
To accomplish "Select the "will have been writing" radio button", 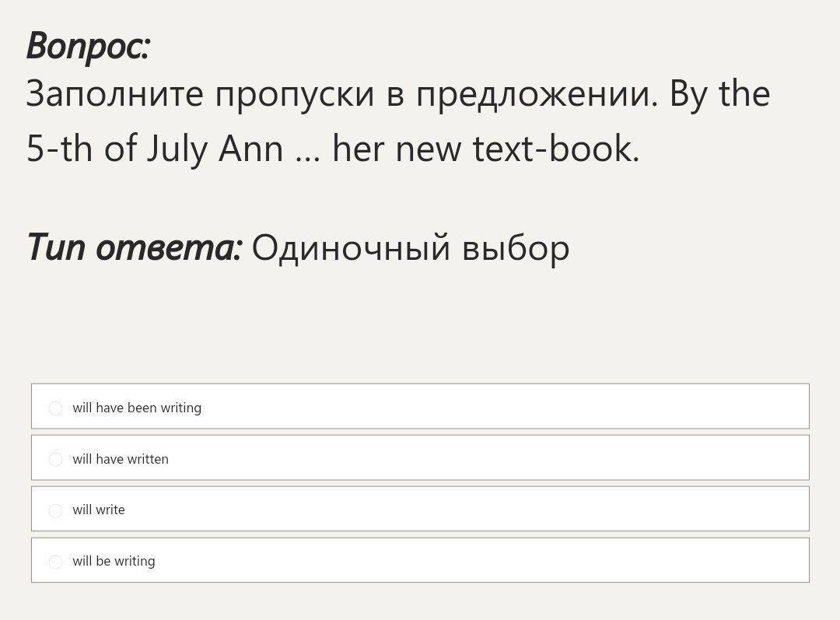I will click(55, 408).
